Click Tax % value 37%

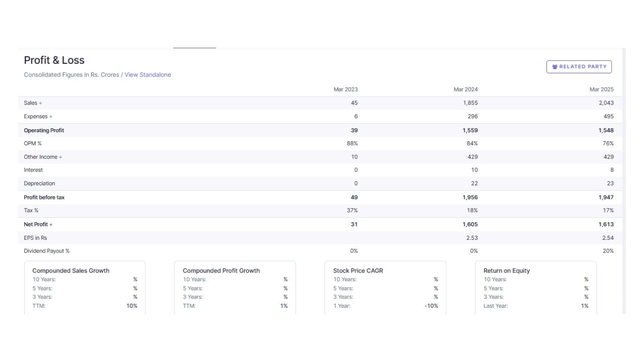352,211
